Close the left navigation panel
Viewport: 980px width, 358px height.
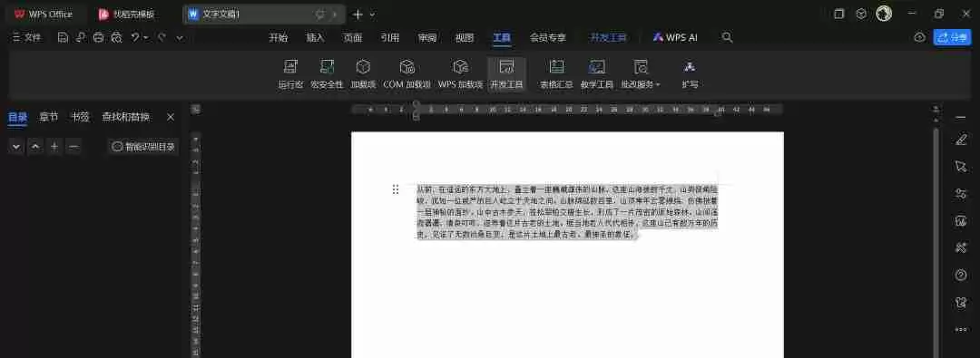[x=171, y=117]
